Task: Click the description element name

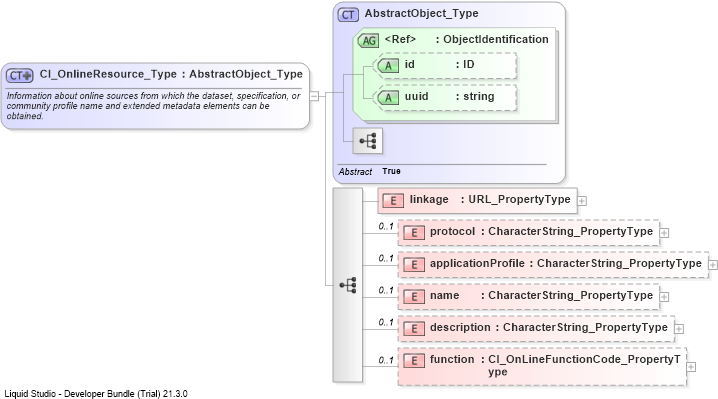Action: pos(460,328)
